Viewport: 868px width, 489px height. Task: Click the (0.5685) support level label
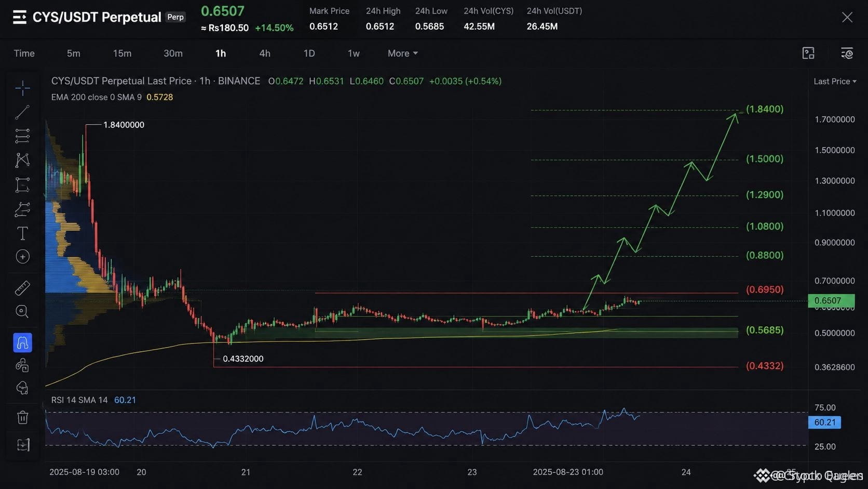coord(765,330)
